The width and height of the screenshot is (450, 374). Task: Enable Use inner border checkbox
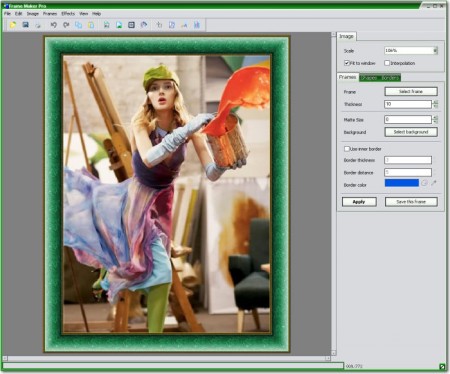[x=347, y=149]
